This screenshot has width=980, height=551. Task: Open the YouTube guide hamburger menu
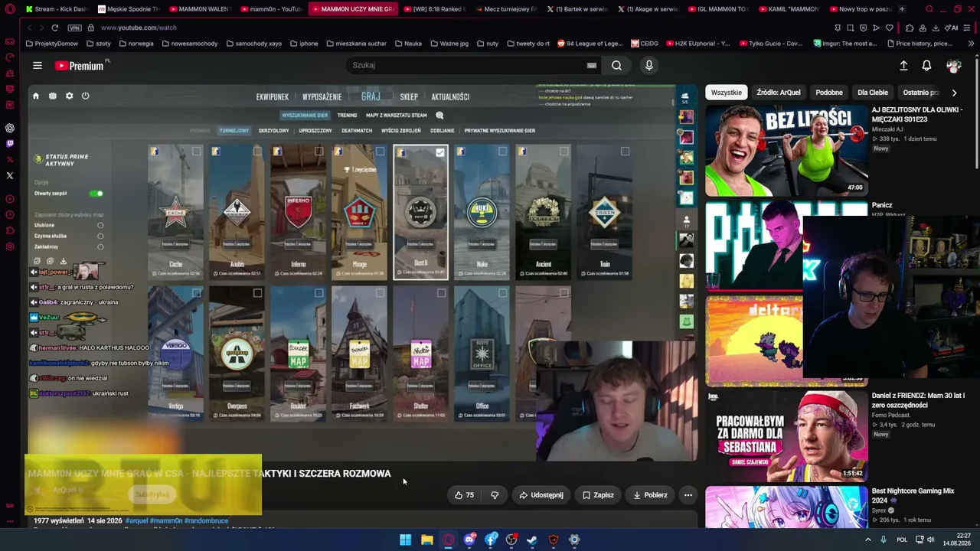37,66
